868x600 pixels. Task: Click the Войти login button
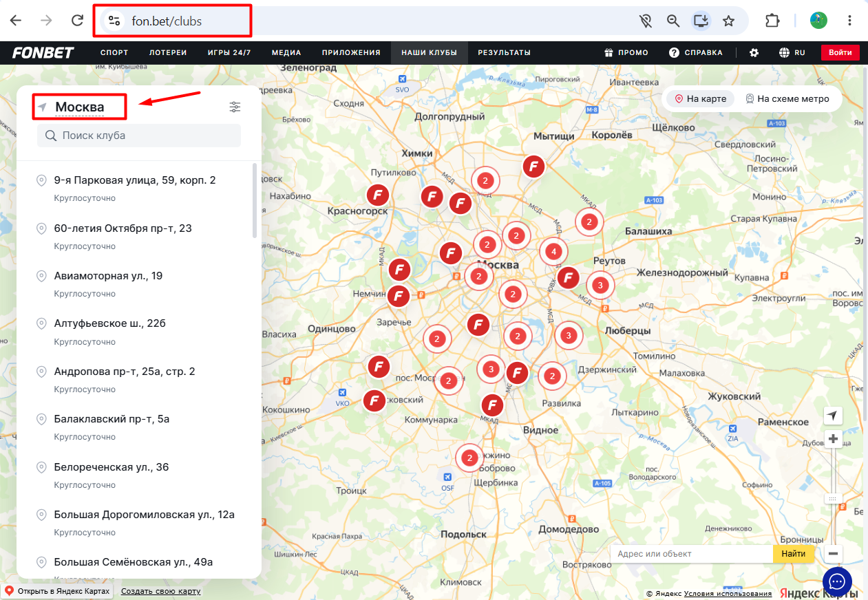click(x=840, y=52)
